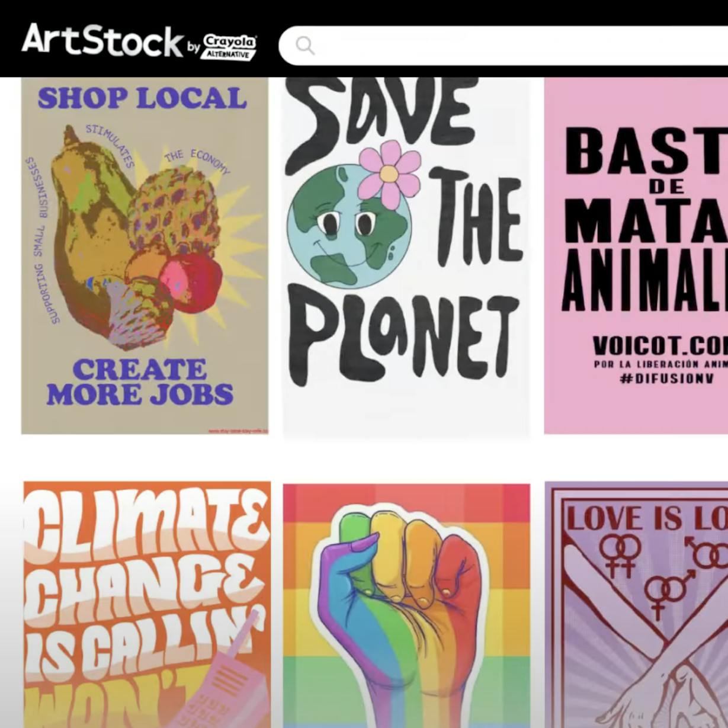Click the Shop Local heading text
The width and height of the screenshot is (728, 728).
click(142, 98)
